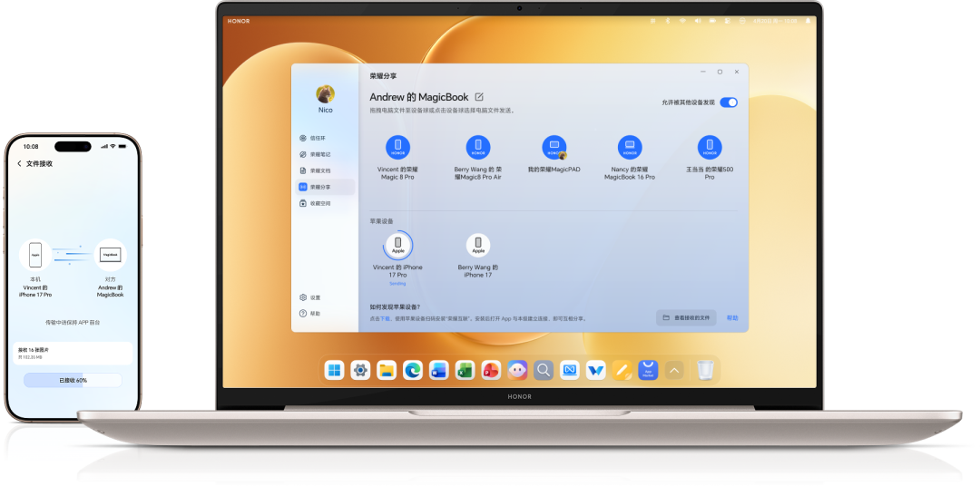Click the Nico profile avatar
The height and width of the screenshot is (486, 980).
coord(325,94)
